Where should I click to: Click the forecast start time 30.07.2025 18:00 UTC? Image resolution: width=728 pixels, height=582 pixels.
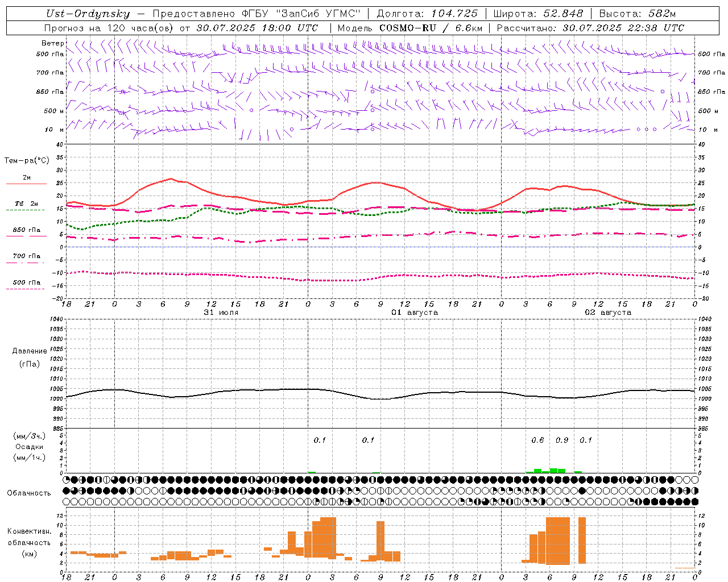[257, 28]
